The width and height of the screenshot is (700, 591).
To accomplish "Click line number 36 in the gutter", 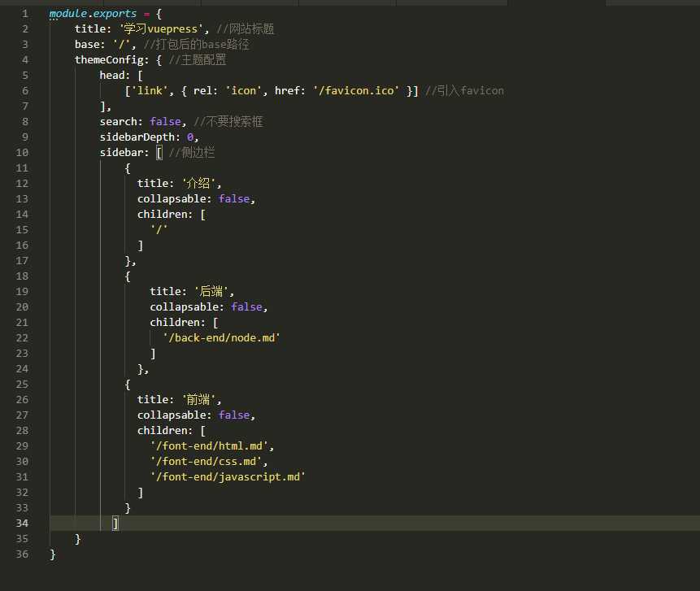I will point(22,554).
